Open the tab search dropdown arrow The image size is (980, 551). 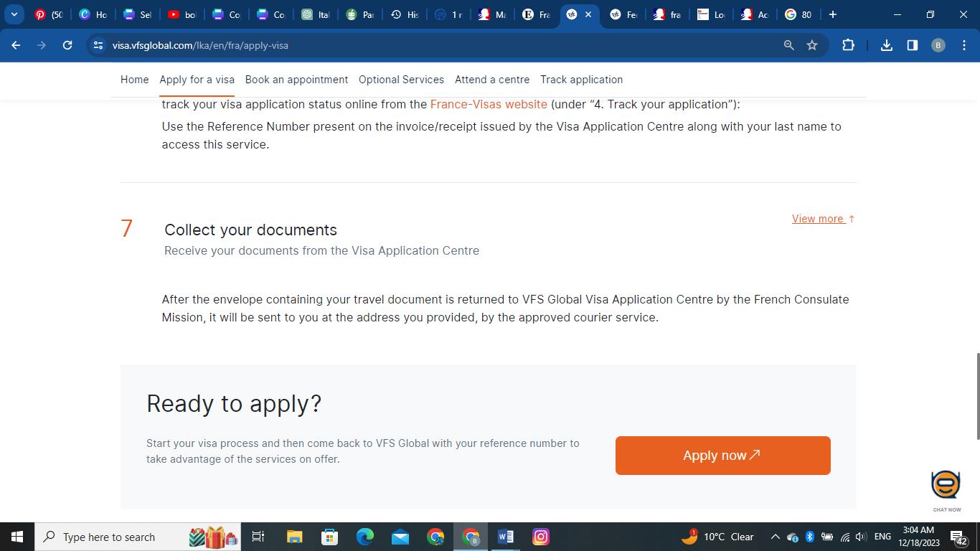(x=14, y=14)
